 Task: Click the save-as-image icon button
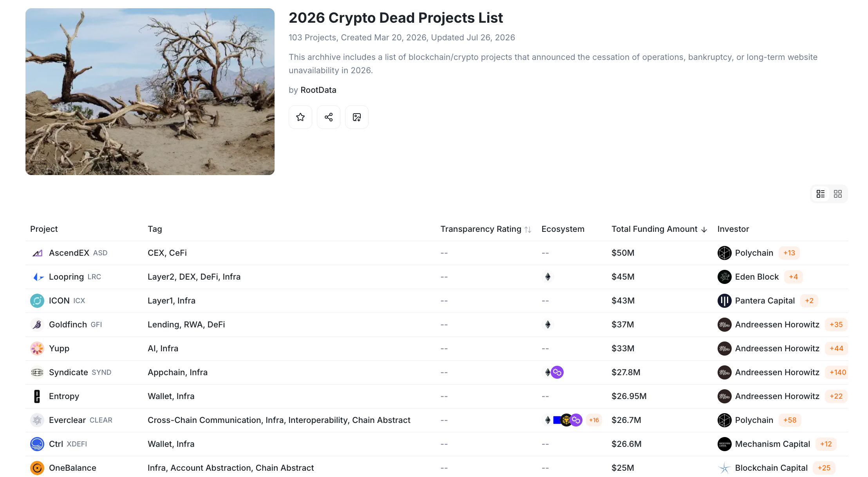pyautogui.click(x=357, y=117)
